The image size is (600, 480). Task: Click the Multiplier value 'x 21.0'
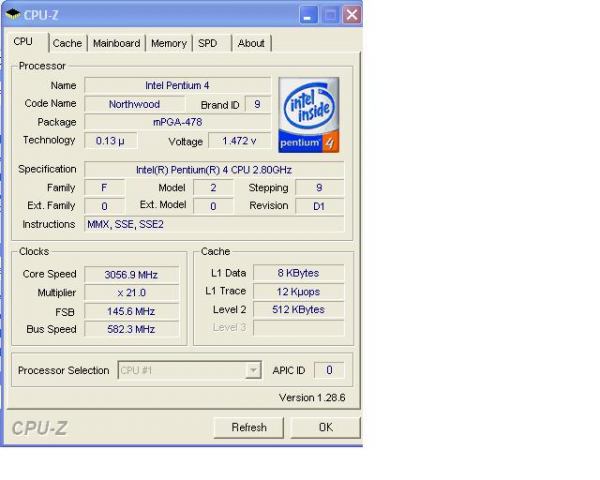coord(131,293)
